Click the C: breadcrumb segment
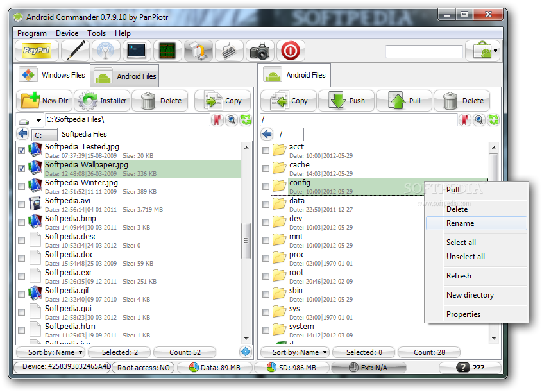The image size is (542, 392). tap(45, 135)
